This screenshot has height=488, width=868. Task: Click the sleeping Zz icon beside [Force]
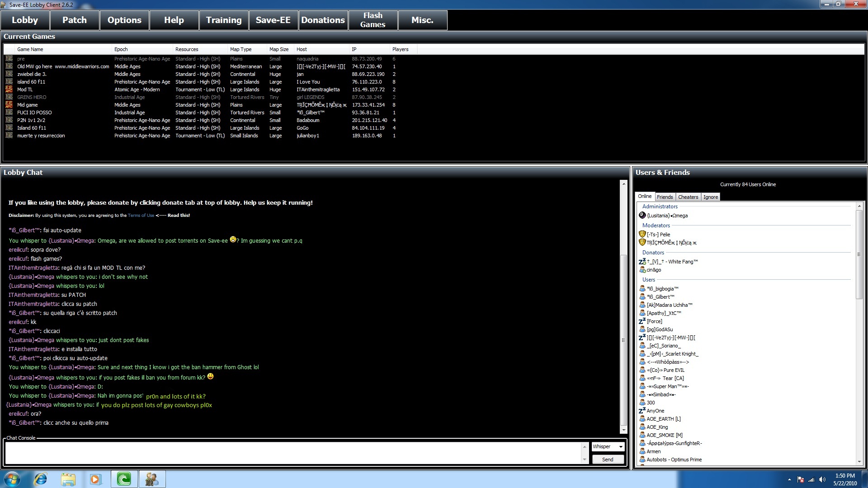[642, 321]
